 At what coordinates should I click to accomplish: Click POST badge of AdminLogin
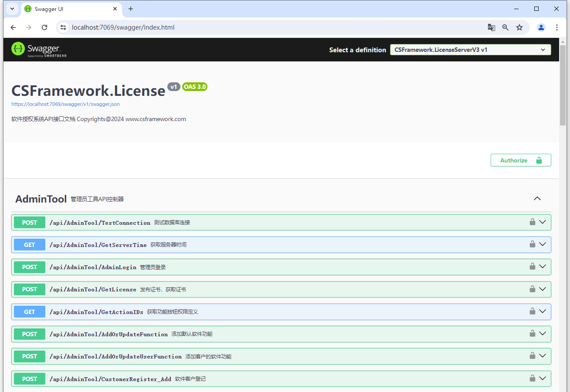30,267
